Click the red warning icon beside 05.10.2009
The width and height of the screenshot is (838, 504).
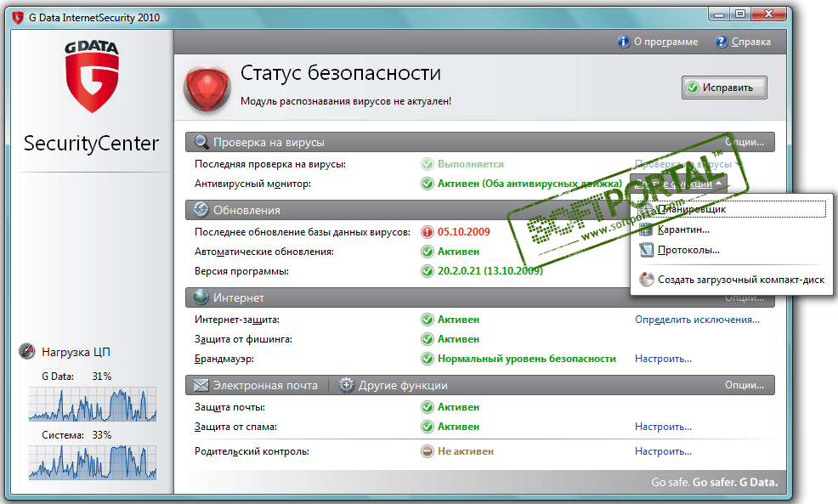coord(427,232)
